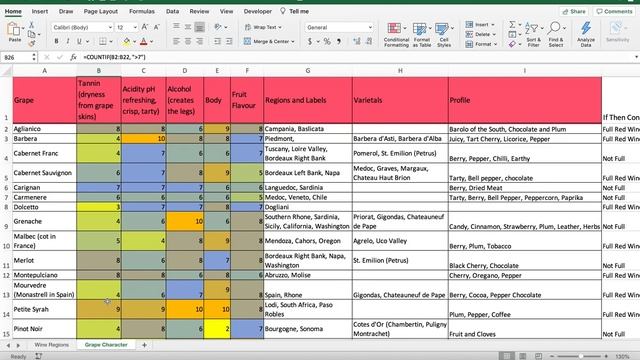Click the fx insert function icon
This screenshot has width=640, height=360.
pyautogui.click(x=73, y=58)
